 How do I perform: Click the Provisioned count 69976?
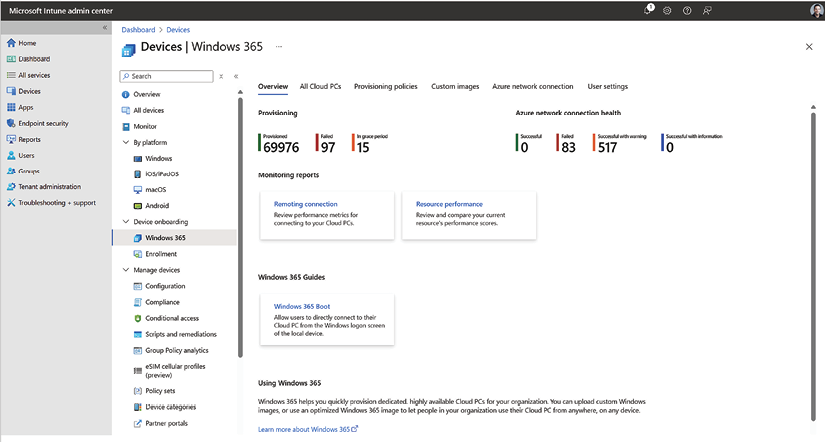click(x=281, y=148)
